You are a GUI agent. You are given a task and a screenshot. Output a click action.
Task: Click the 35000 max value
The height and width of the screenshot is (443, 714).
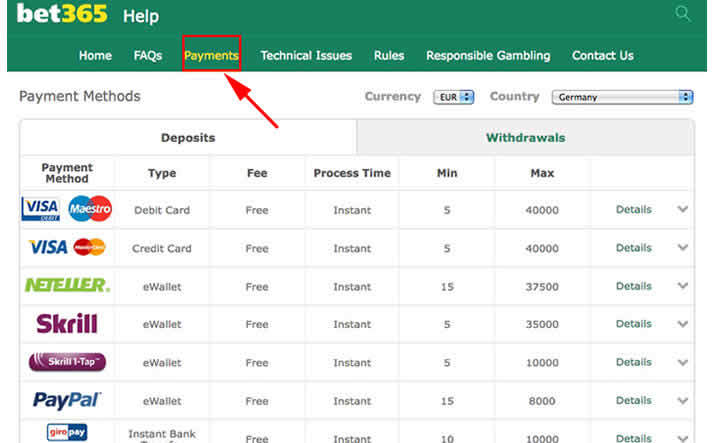pyautogui.click(x=542, y=324)
